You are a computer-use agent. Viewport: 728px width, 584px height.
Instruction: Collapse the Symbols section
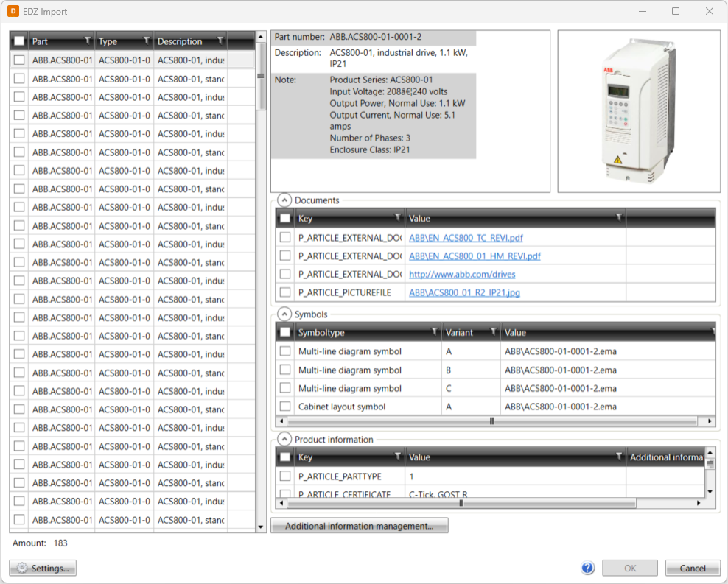click(x=284, y=314)
